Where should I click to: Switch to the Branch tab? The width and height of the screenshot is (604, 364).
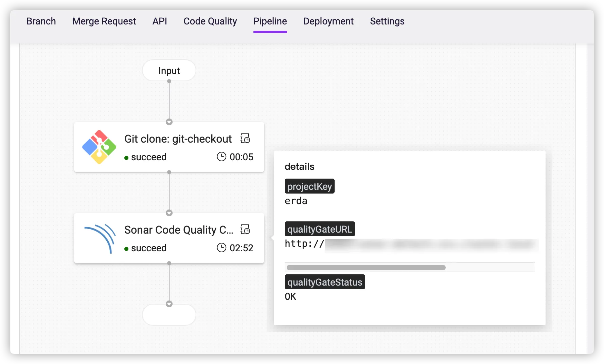[41, 21]
